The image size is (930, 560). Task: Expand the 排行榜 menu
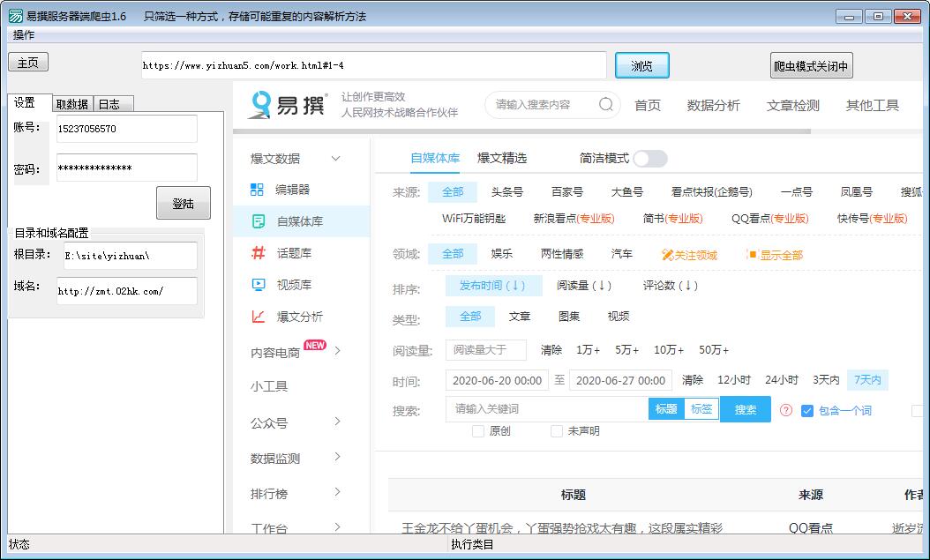[337, 492]
